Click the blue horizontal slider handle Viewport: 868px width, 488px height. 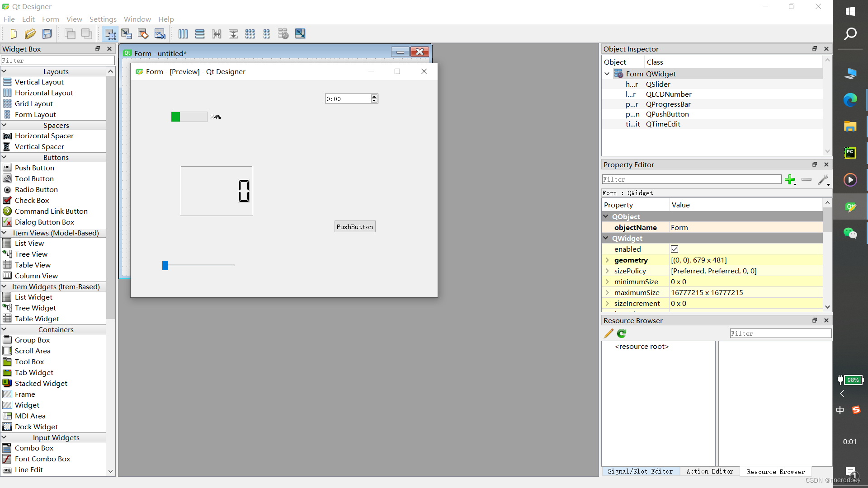pos(165,265)
